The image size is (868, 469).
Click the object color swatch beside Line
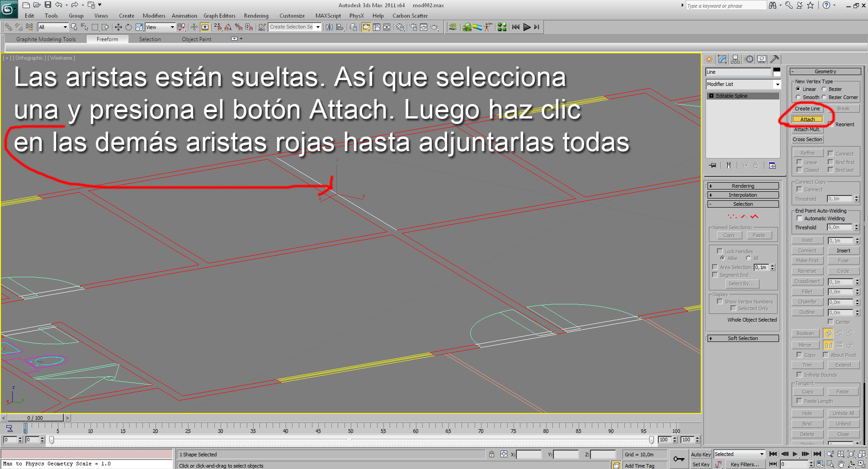coord(777,72)
